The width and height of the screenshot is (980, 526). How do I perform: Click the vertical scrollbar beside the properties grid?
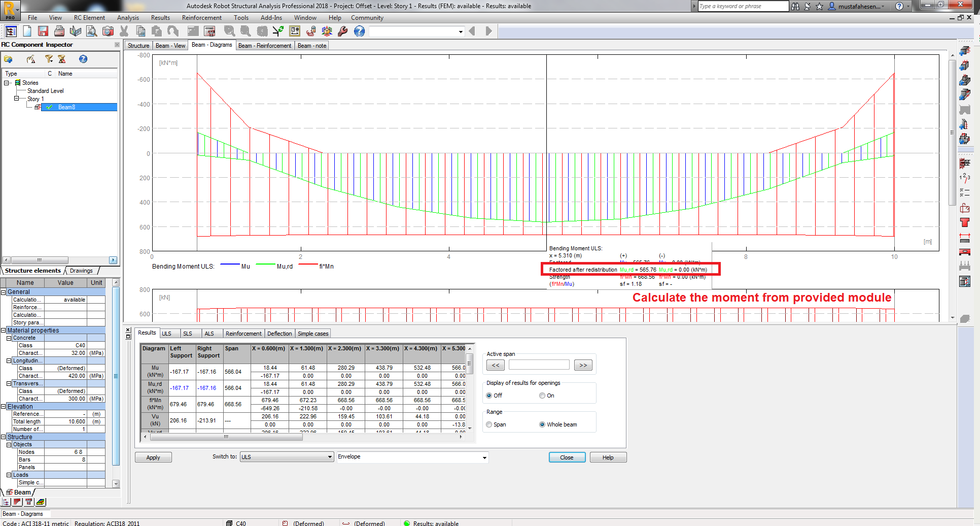point(116,383)
